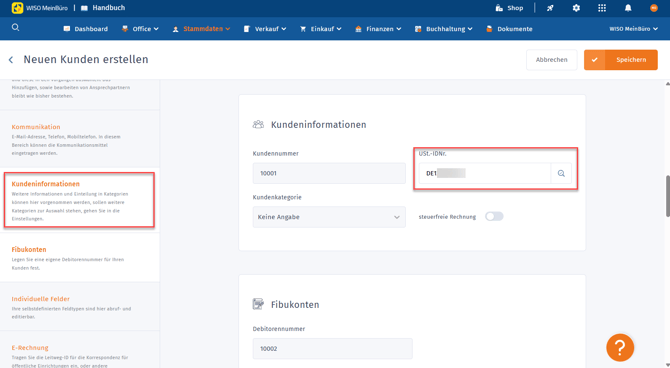Click the Kundeninformationen people icon
670x368 pixels.
[258, 124]
